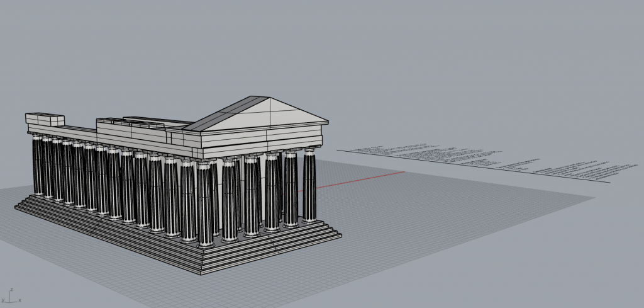The image size is (644, 308).
Task: Click the front-left corner column of the temple
Action: (x=205, y=203)
